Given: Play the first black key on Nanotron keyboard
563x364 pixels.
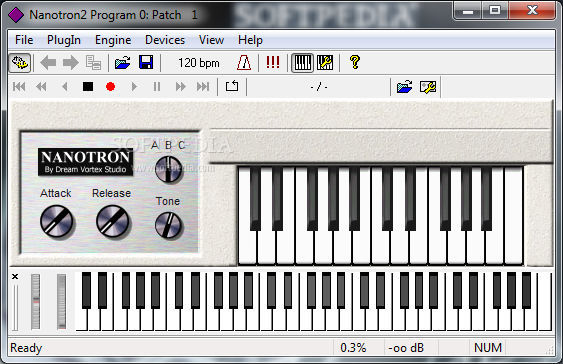Looking at the screenshot, I should tap(255, 199).
